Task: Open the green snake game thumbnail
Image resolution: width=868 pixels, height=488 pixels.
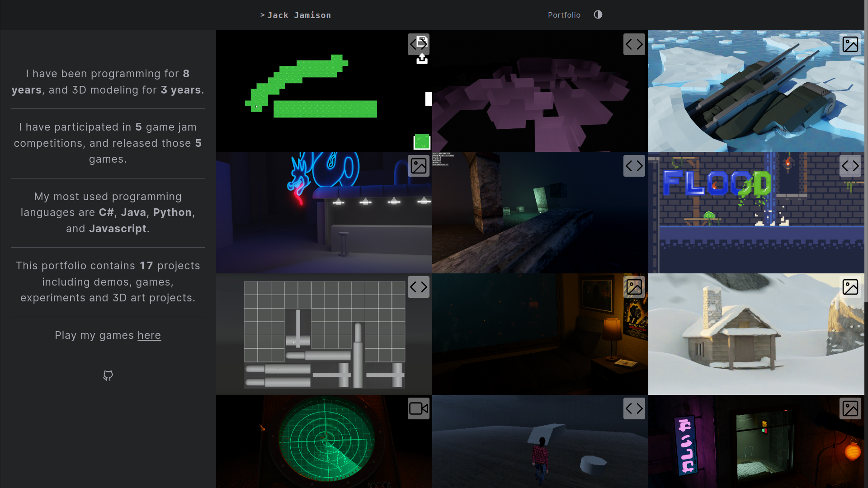Action: [324, 91]
